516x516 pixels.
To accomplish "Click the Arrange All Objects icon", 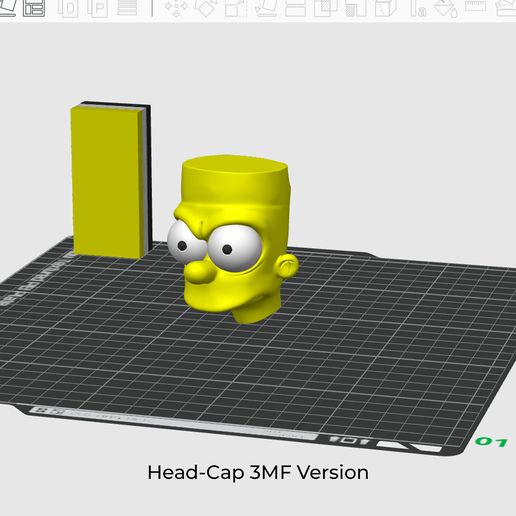I will click(x=34, y=8).
